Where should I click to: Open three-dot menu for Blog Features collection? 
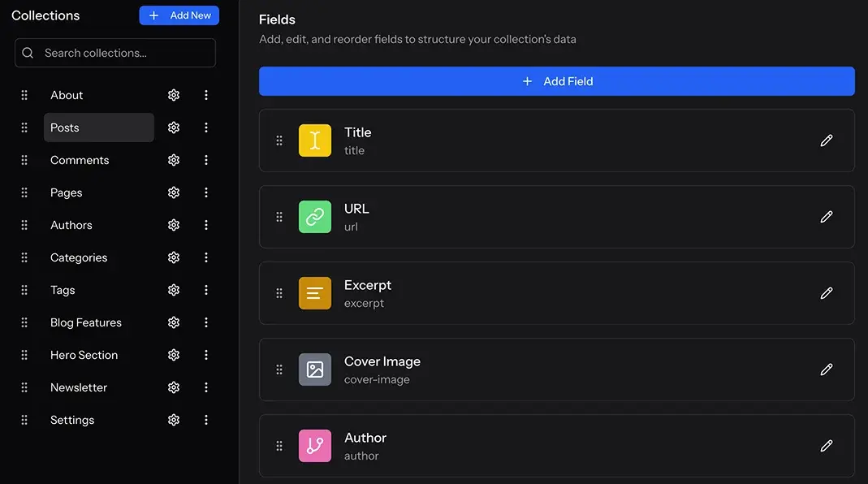click(206, 323)
